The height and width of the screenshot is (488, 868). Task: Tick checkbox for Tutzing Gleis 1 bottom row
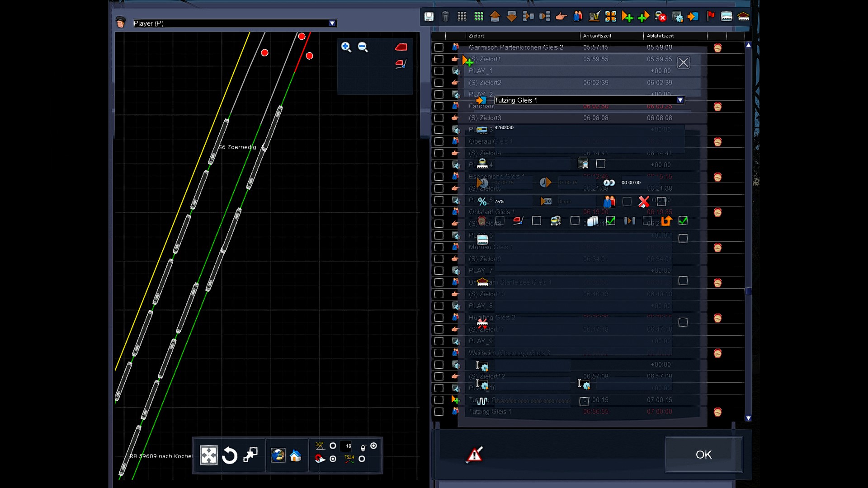439,412
